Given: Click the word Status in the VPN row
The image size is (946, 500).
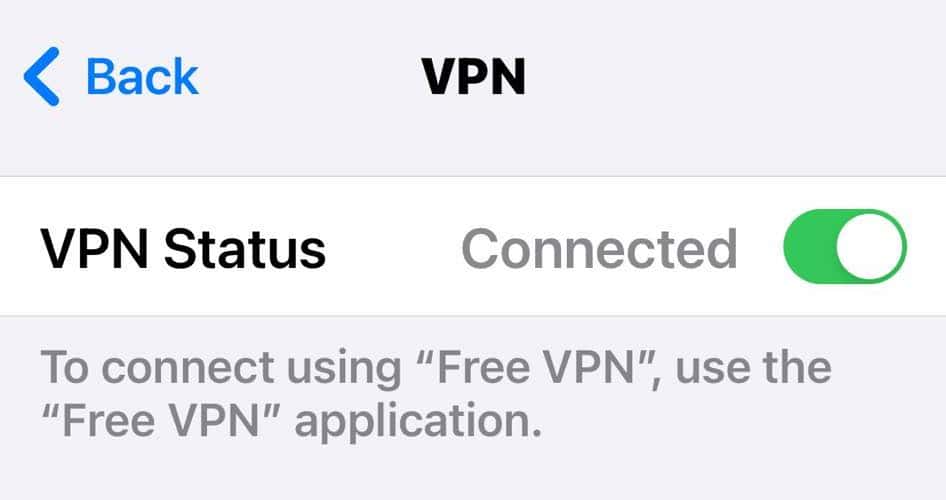Looking at the screenshot, I should click(x=245, y=248).
